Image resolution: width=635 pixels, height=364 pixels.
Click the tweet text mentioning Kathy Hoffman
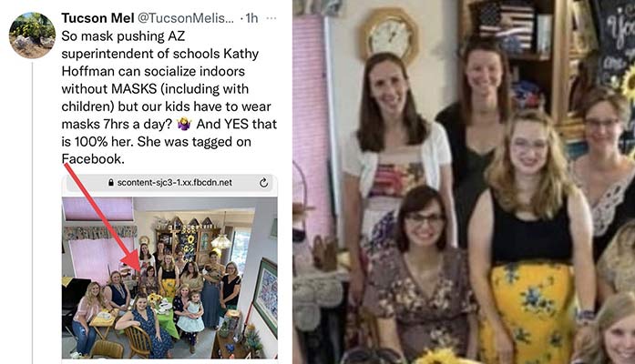click(169, 97)
